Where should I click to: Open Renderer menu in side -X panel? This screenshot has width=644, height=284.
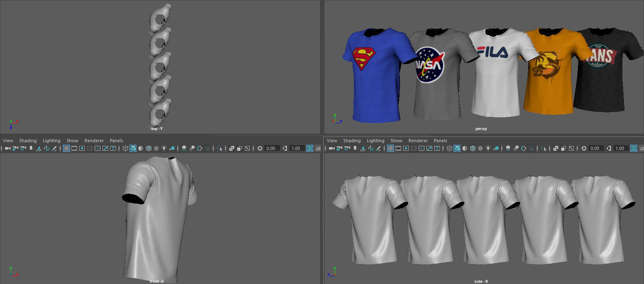click(x=418, y=141)
